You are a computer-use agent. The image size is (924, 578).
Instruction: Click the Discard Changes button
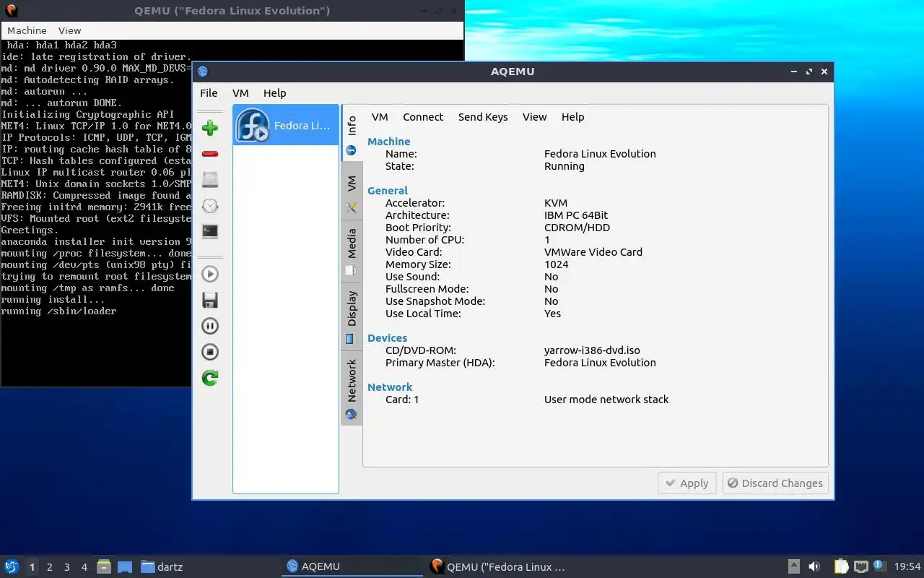pyautogui.click(x=775, y=483)
